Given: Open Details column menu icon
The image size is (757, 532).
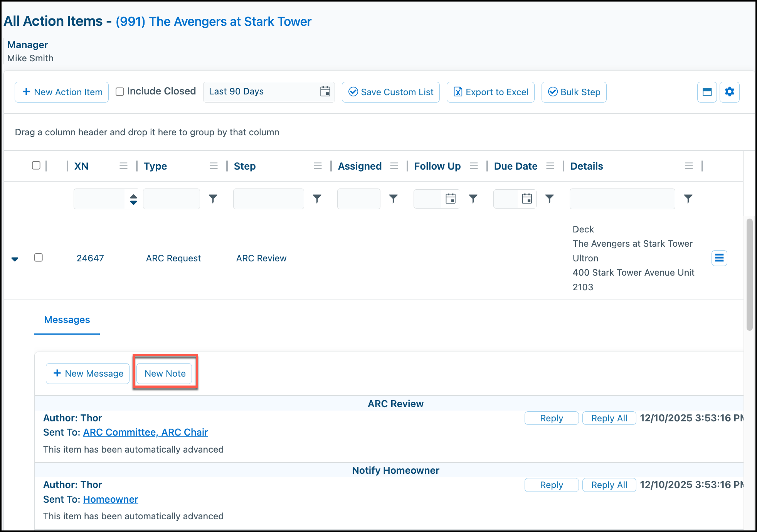Looking at the screenshot, I should click(689, 166).
